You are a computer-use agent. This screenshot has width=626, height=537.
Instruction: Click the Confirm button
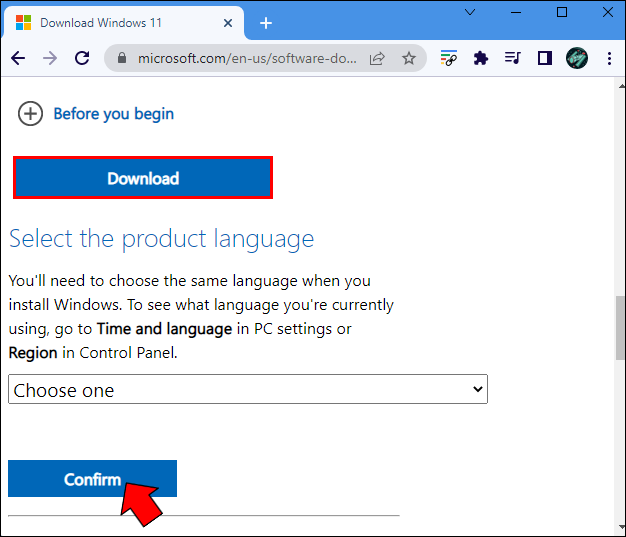coord(92,479)
